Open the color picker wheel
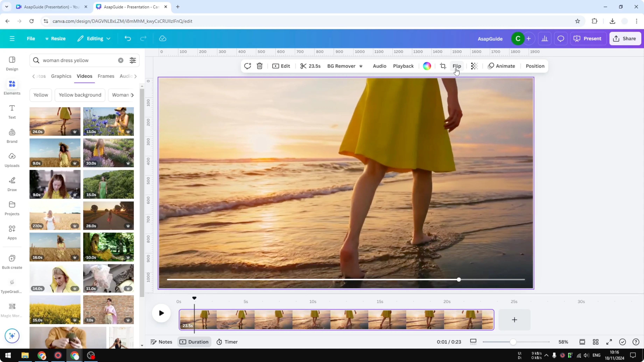This screenshot has height=362, width=644. point(427,66)
